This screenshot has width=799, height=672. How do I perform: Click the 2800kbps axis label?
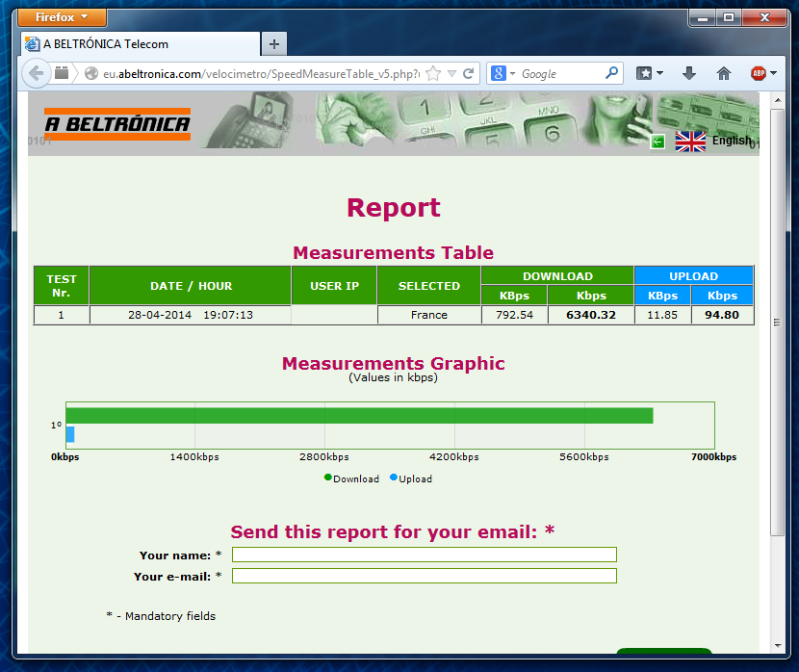pyautogui.click(x=324, y=457)
